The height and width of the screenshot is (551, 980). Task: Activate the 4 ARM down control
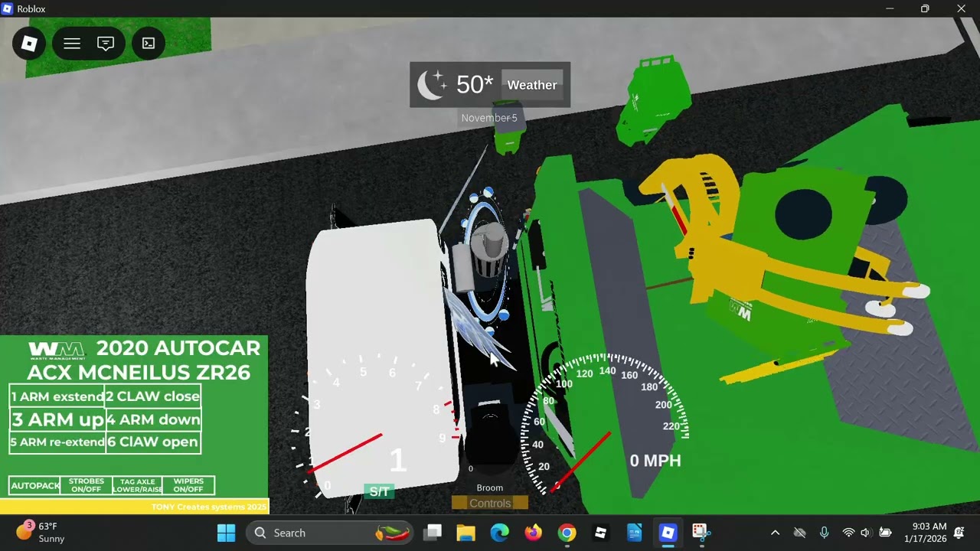[x=153, y=419]
